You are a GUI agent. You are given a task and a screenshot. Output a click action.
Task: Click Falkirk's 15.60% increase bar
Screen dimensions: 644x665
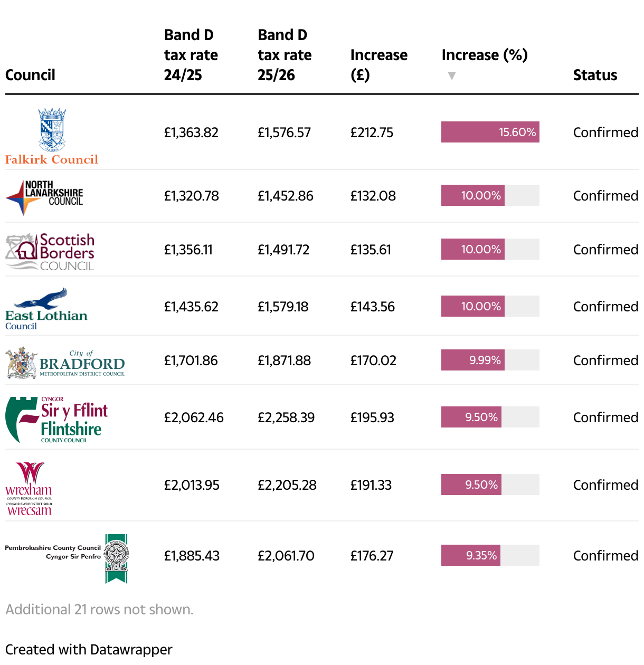[490, 132]
